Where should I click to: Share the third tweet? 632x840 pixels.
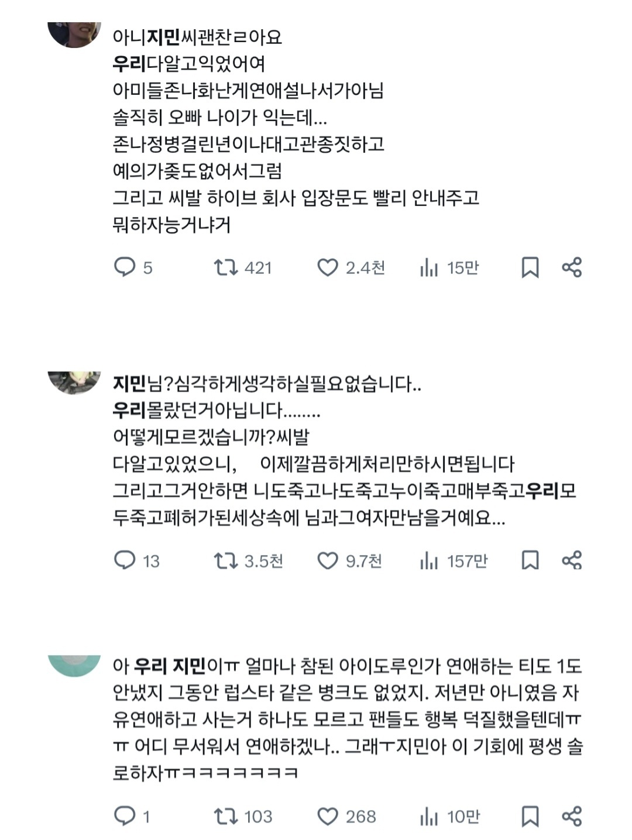[572, 816]
